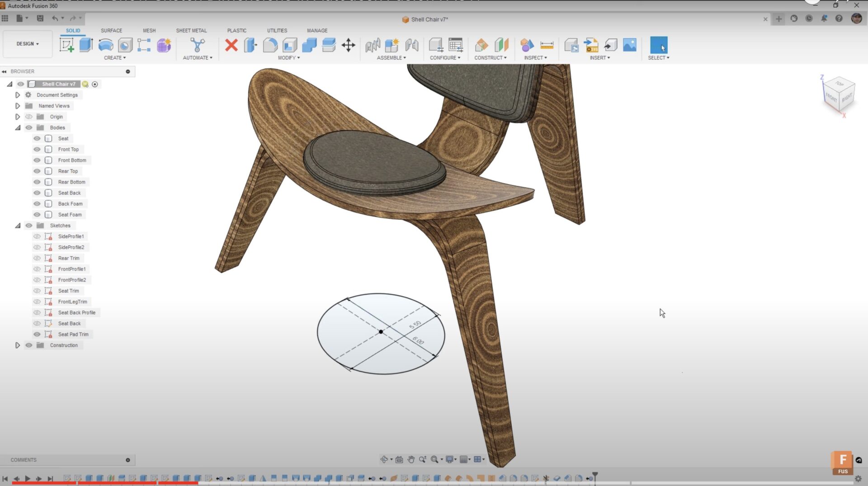Activate the Orbit tool at the bottom
This screenshot has height=486, width=868.
point(384,459)
